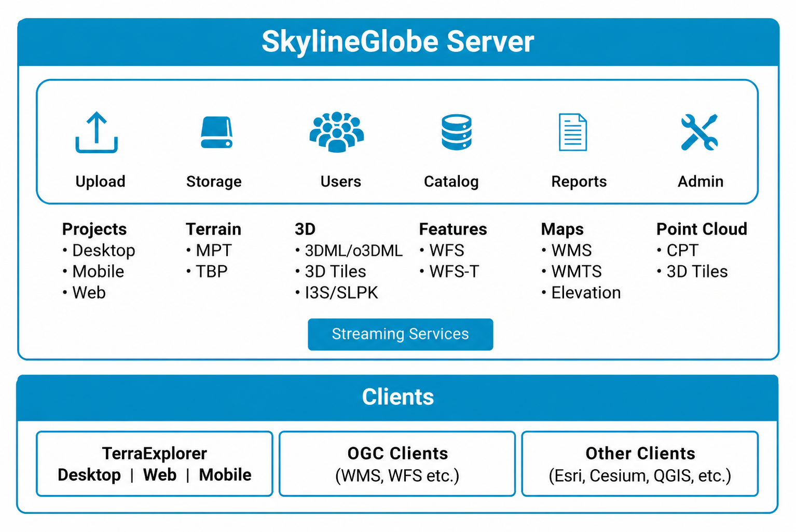796x532 pixels.
Task: Click the "(WMS, WFS etc.)" text
Action: pos(397,475)
